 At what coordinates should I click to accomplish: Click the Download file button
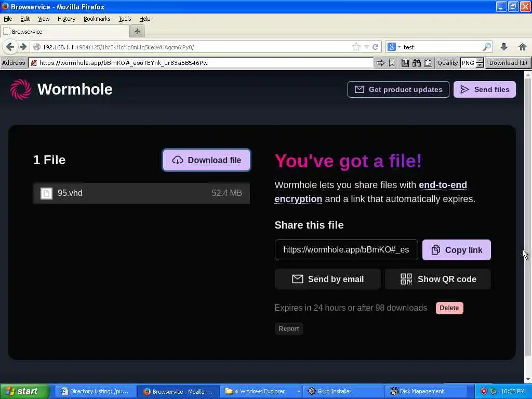coord(206,160)
